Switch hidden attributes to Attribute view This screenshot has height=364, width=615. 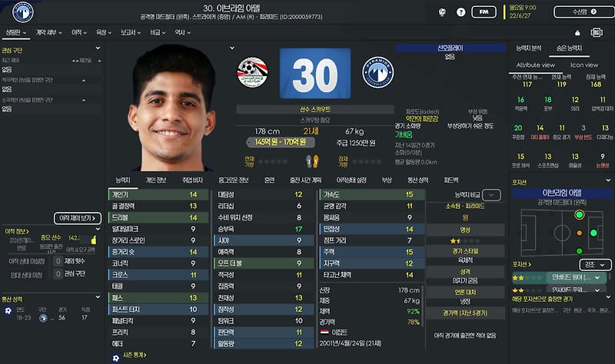535,65
